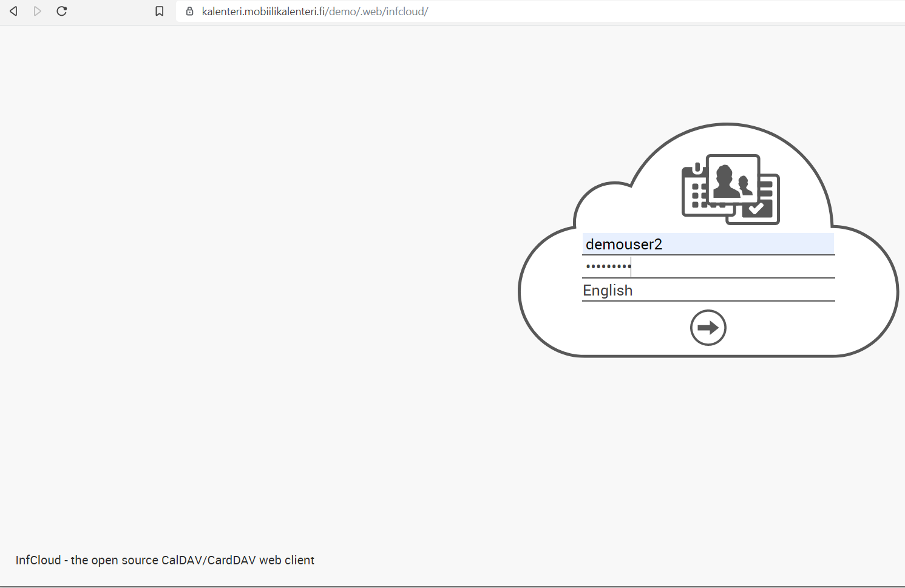Viewport: 905px width, 588px height.
Task: Click the login arrow button
Action: 708,328
